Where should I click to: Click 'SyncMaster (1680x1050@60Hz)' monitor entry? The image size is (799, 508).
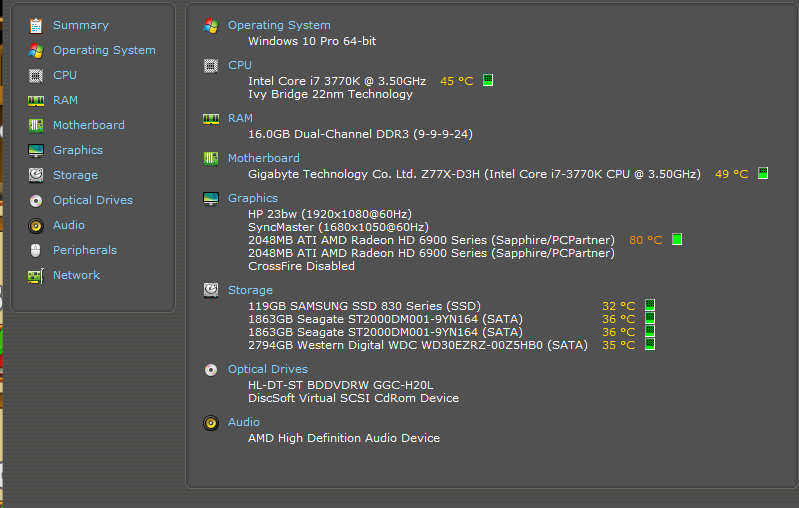pos(338,227)
